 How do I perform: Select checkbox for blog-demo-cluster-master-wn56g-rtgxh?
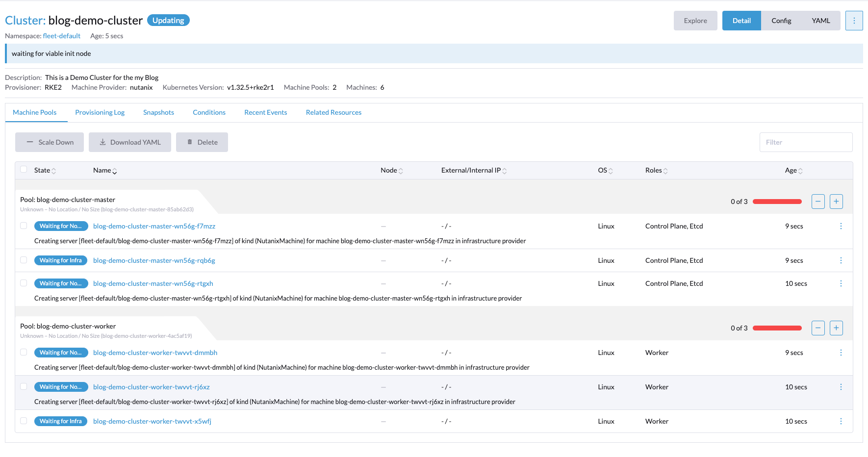(24, 283)
